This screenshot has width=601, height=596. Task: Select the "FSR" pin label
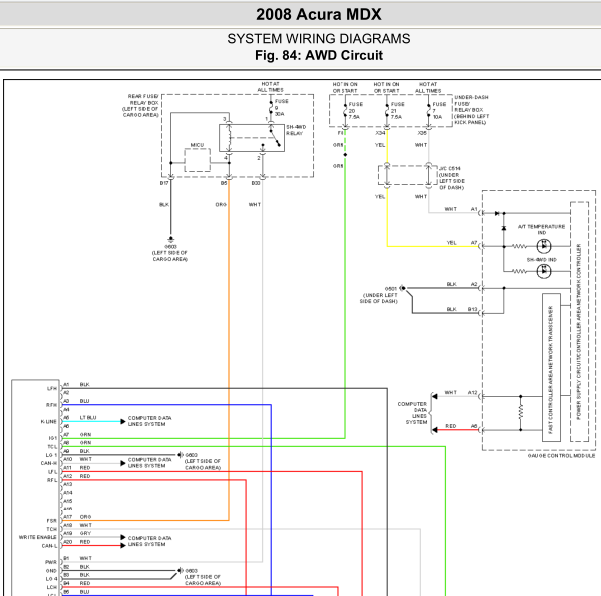point(52,521)
